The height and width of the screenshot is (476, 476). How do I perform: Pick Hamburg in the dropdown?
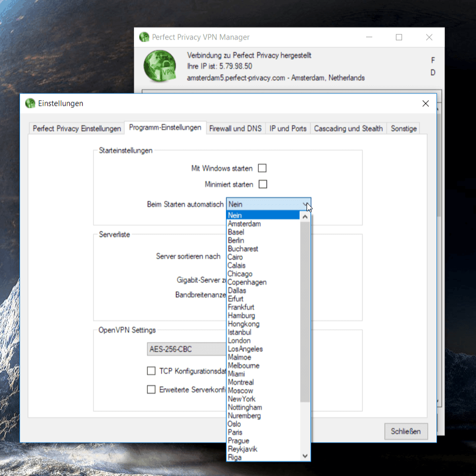(263, 315)
